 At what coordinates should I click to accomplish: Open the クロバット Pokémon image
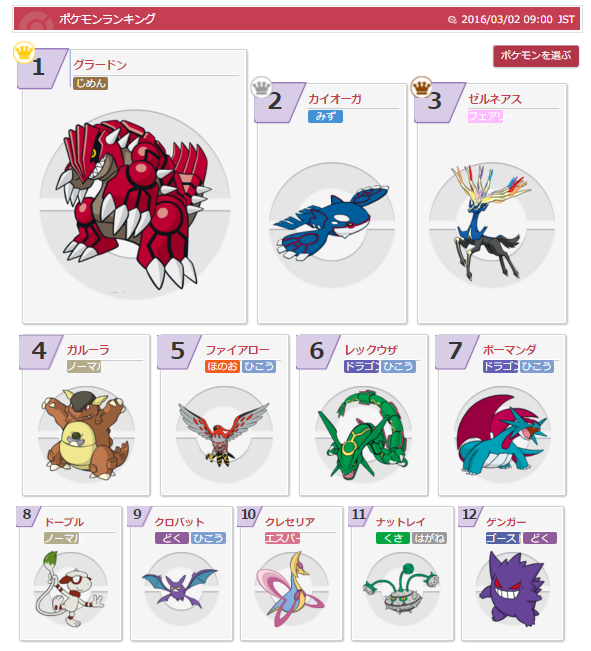tap(180, 590)
